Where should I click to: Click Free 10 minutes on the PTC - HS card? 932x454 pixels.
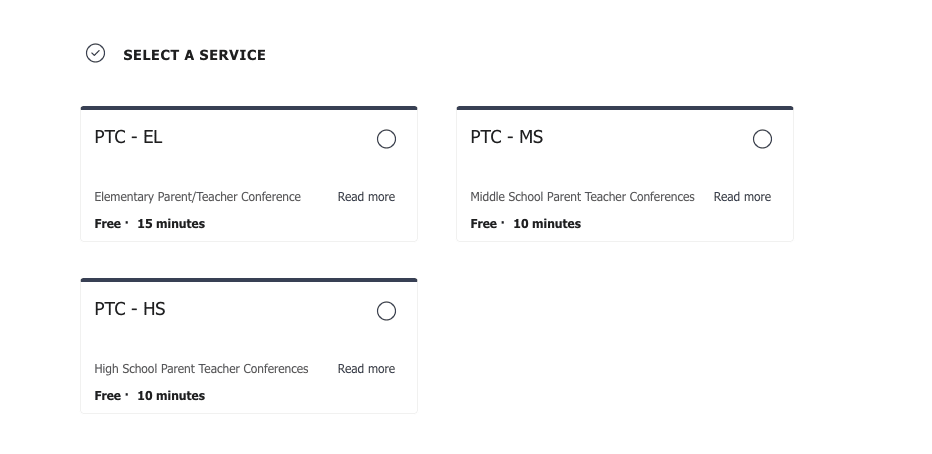point(150,395)
